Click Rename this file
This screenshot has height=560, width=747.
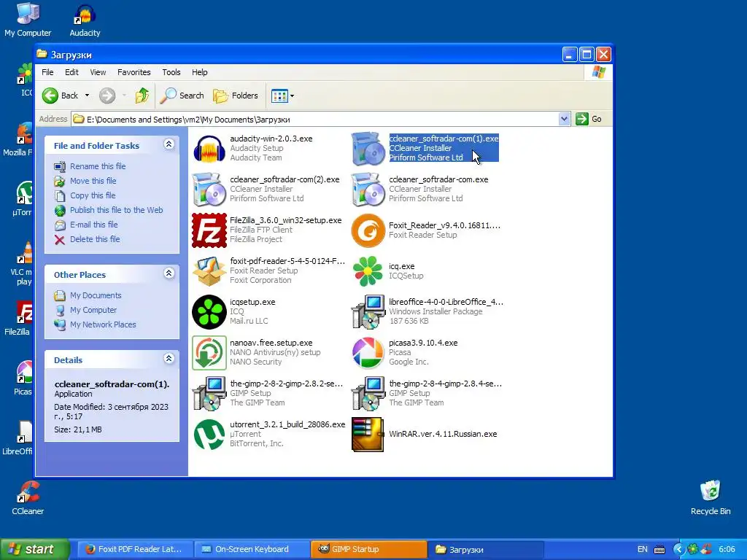[x=98, y=166]
